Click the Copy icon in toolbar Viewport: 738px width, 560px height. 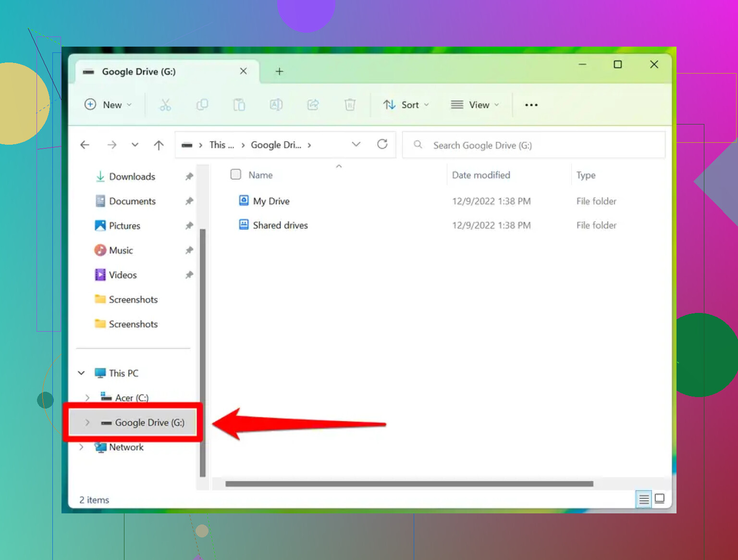pyautogui.click(x=202, y=105)
